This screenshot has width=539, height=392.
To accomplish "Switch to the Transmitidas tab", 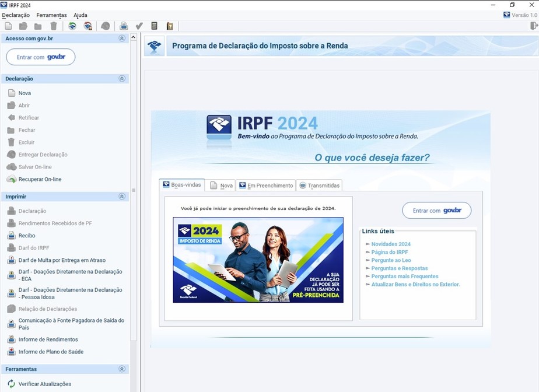I will 319,185.
